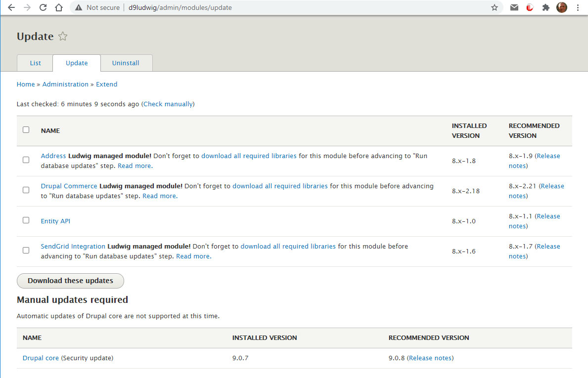
Task: Add Update page to shortcuts star
Action: 63,37
